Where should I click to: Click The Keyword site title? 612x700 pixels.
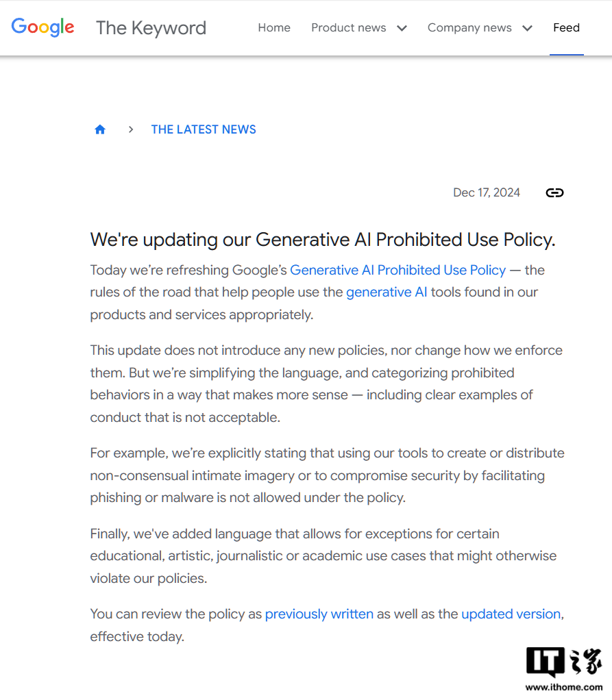[151, 28]
